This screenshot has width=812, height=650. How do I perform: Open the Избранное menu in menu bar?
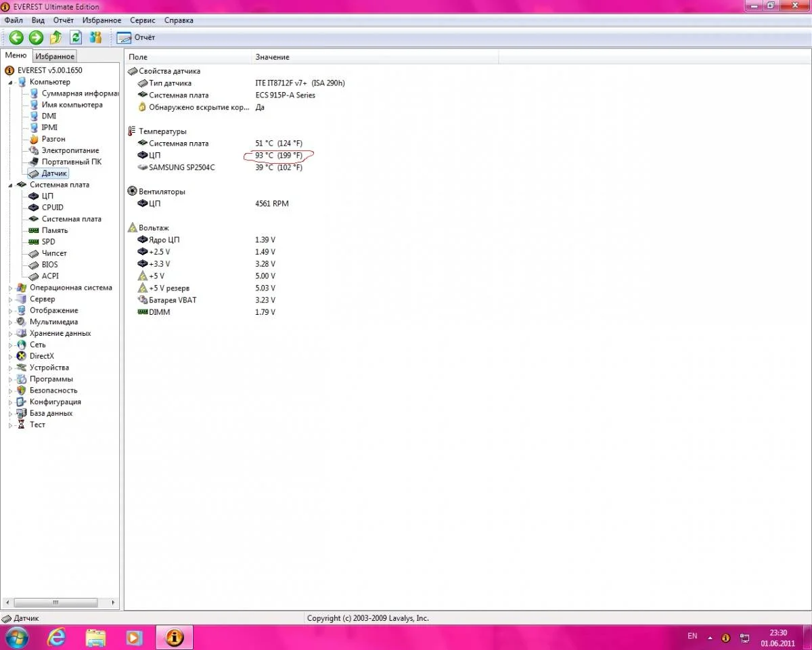coord(101,20)
